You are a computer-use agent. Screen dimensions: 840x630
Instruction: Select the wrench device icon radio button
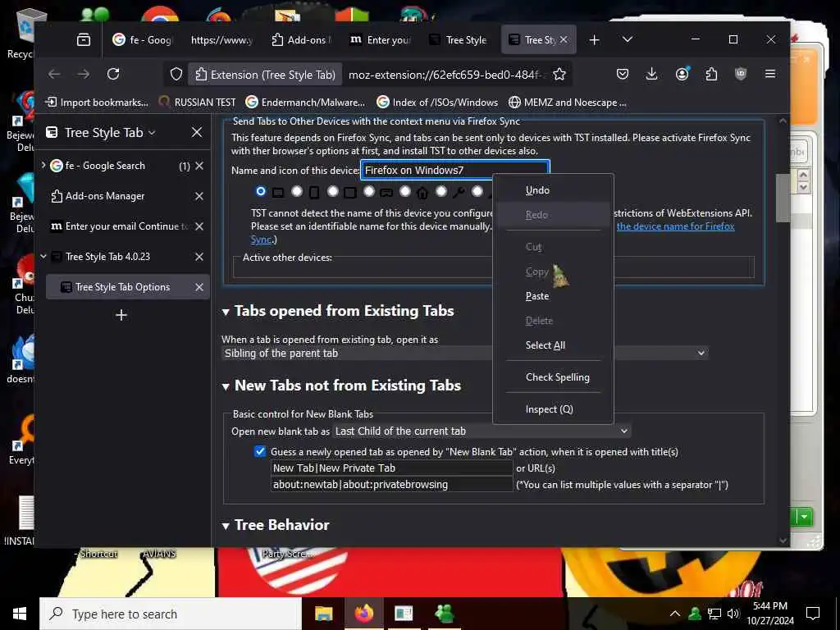(x=441, y=191)
